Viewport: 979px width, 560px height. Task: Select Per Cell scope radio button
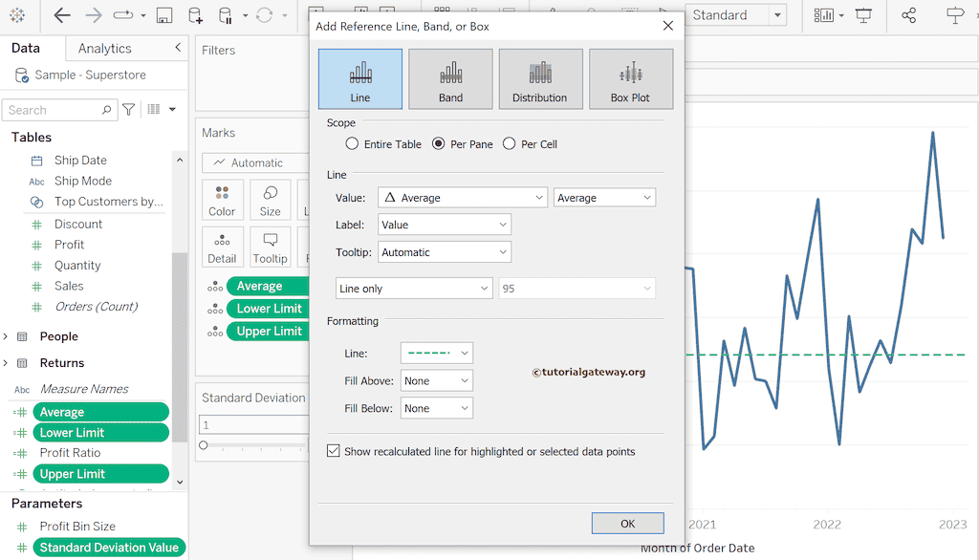510,144
